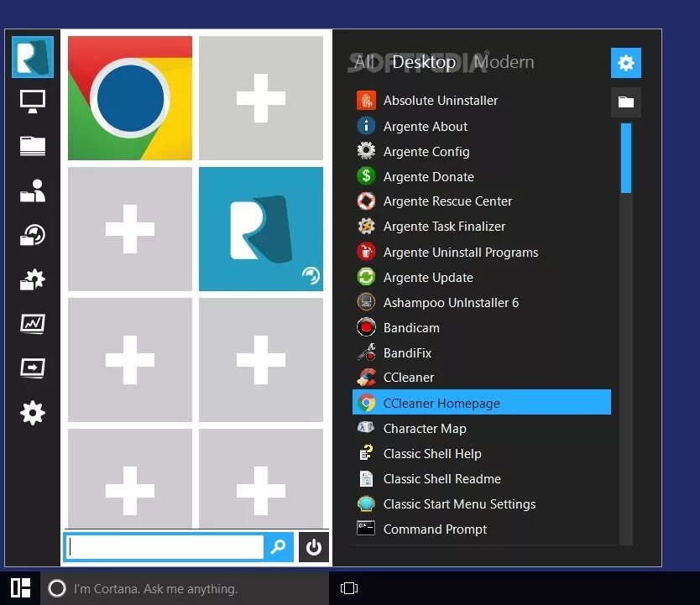Viewport: 700px width, 605px height.
Task: Add tile in empty slot right of Chrome
Action: pos(261,98)
